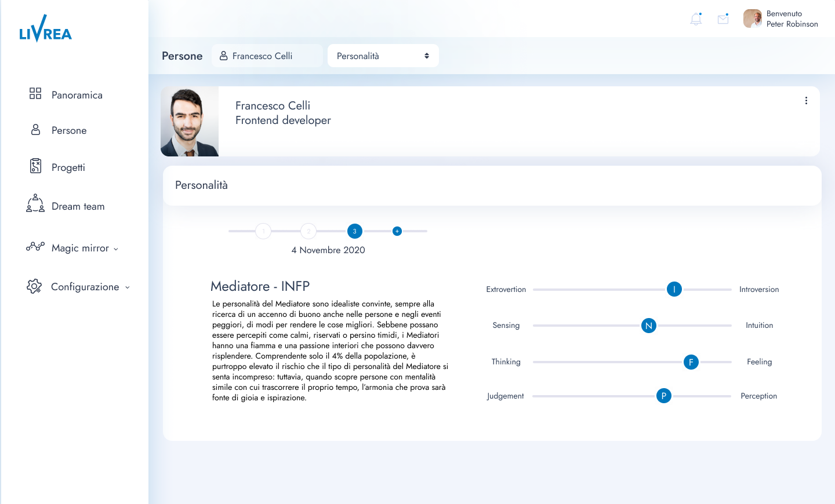Click the Livrea logo

point(45,29)
